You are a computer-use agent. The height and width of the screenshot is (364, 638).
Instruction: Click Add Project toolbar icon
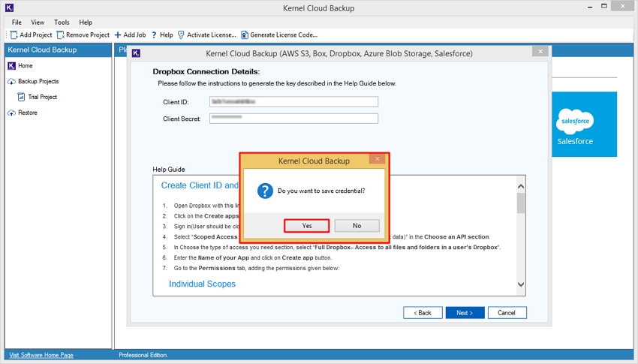[x=14, y=35]
